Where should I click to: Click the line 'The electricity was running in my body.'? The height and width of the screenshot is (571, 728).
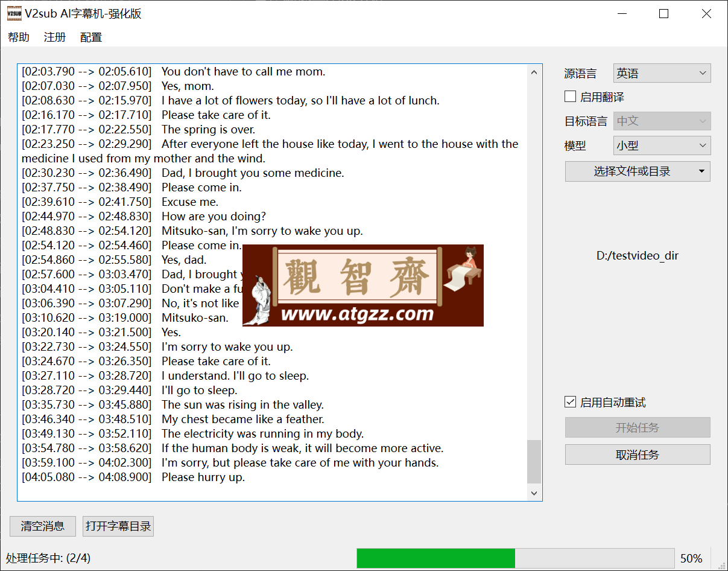(262, 433)
